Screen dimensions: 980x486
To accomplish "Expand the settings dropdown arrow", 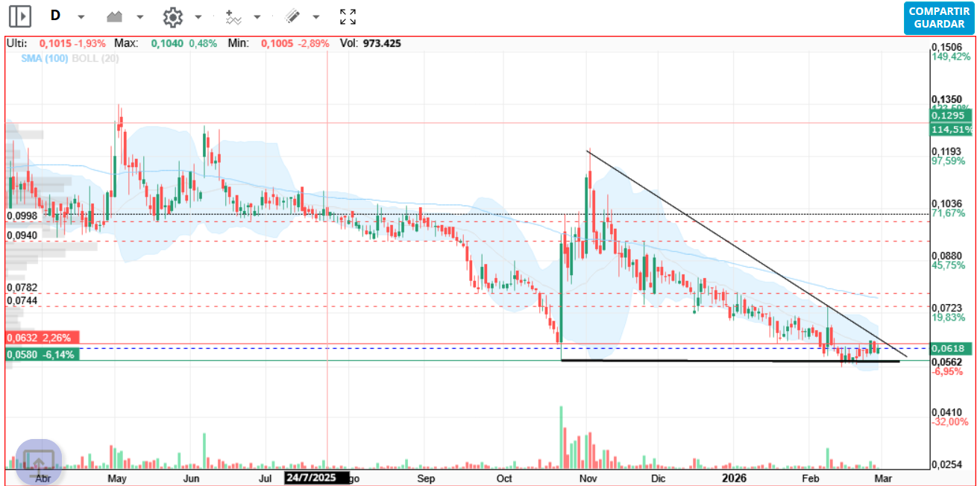I will click(x=198, y=16).
